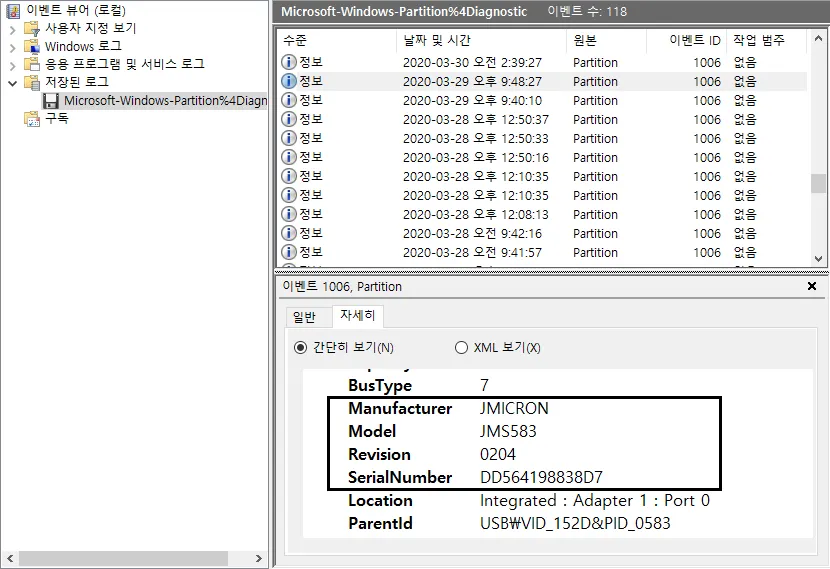Select the XML 보기(X) radio button
Image resolution: width=830 pixels, height=569 pixels.
461,348
